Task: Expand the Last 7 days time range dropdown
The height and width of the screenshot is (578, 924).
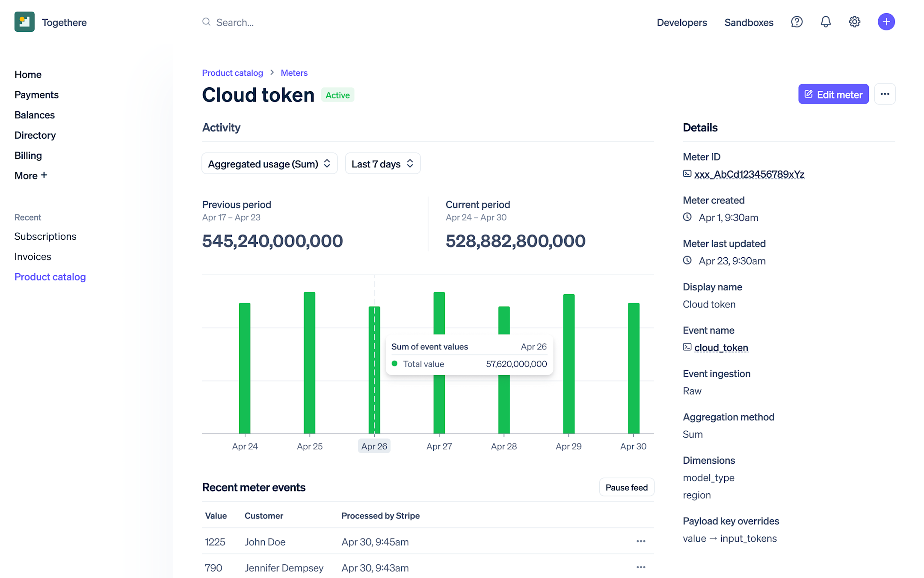Action: point(382,164)
